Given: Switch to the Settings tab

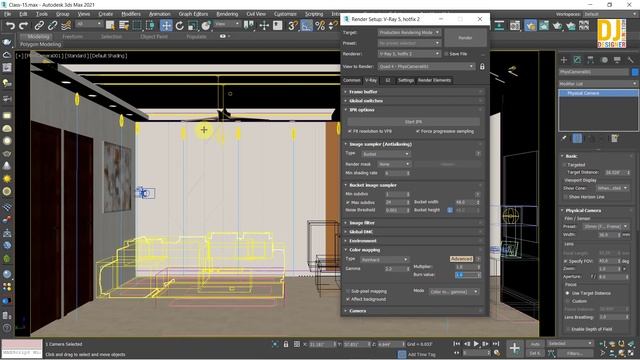Looking at the screenshot, I should pos(406,80).
